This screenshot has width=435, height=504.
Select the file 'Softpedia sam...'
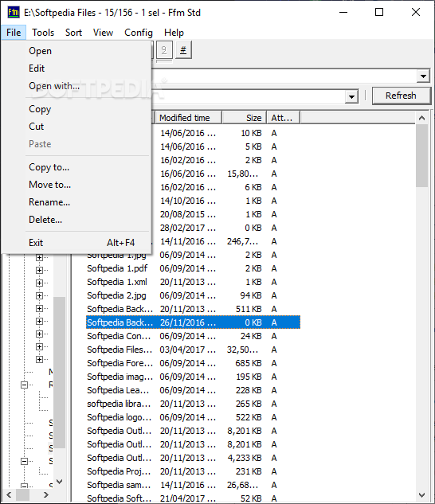119,485
